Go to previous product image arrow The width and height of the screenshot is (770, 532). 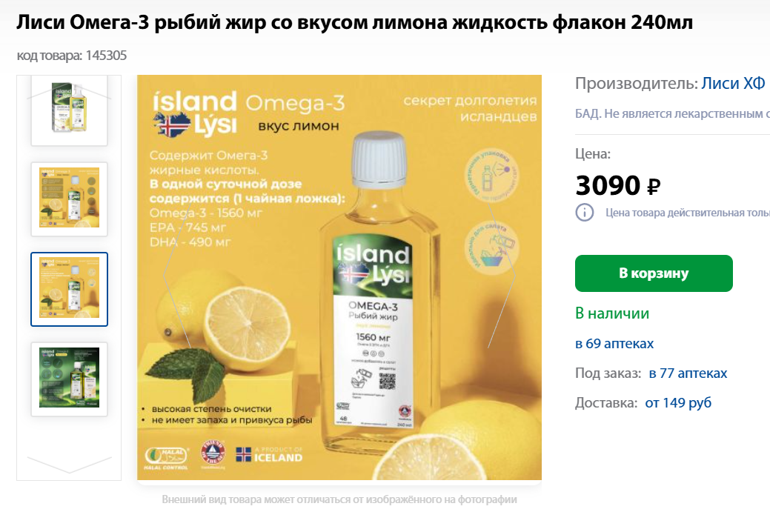point(177,276)
